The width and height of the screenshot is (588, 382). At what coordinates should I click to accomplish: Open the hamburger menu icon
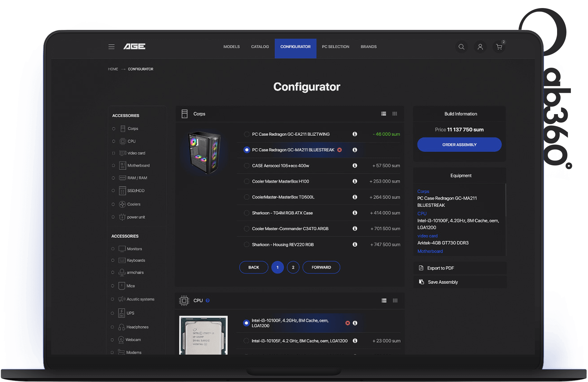click(x=111, y=47)
